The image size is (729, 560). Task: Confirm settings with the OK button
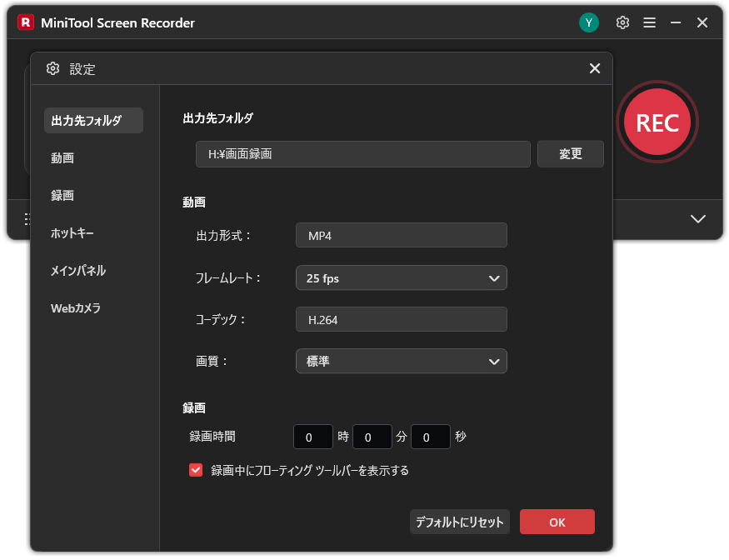(x=557, y=522)
